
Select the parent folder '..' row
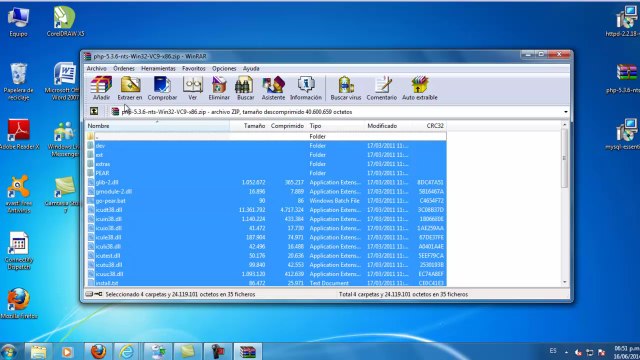click(x=266, y=136)
